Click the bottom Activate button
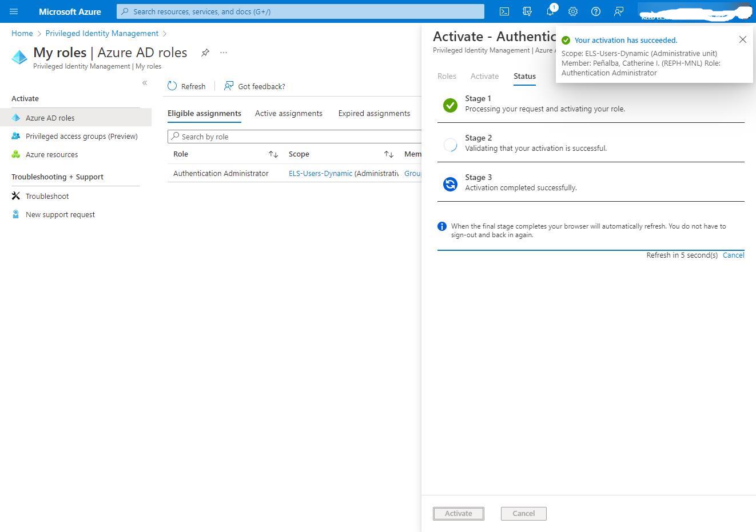The width and height of the screenshot is (756, 532). pyautogui.click(x=459, y=513)
